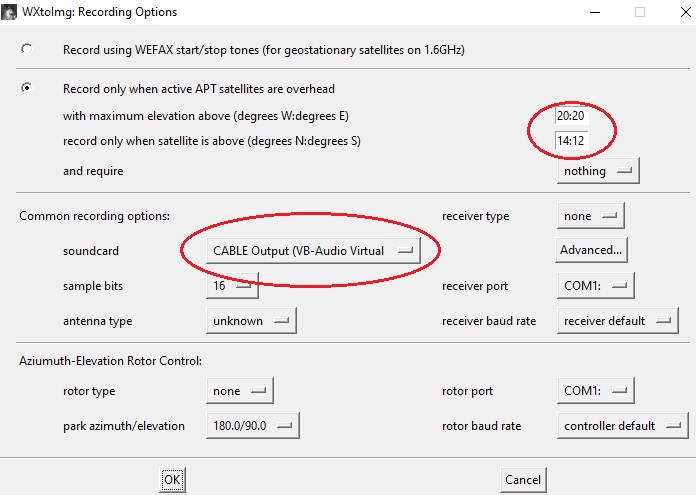Expand the antenna type dropdown
Viewport: 696px width, 495px height.
250,321
